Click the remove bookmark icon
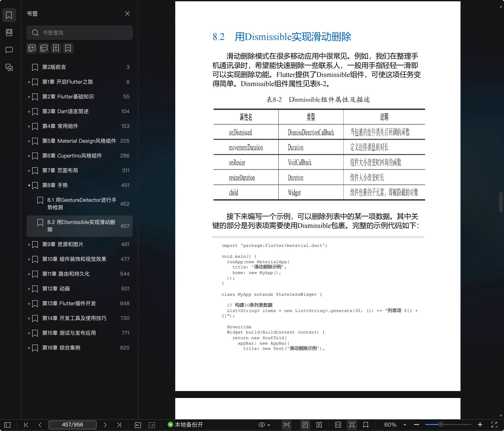The image size is (504, 431). pyautogui.click(x=68, y=48)
